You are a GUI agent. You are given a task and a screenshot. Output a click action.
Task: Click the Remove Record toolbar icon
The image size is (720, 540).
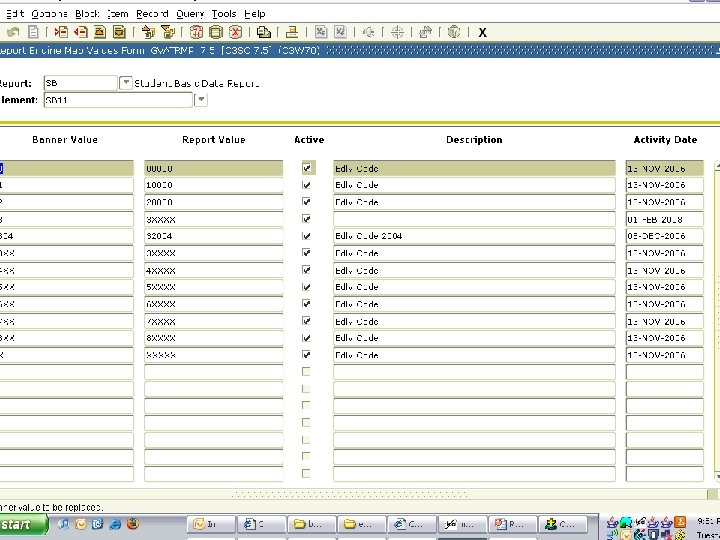tap(81, 32)
